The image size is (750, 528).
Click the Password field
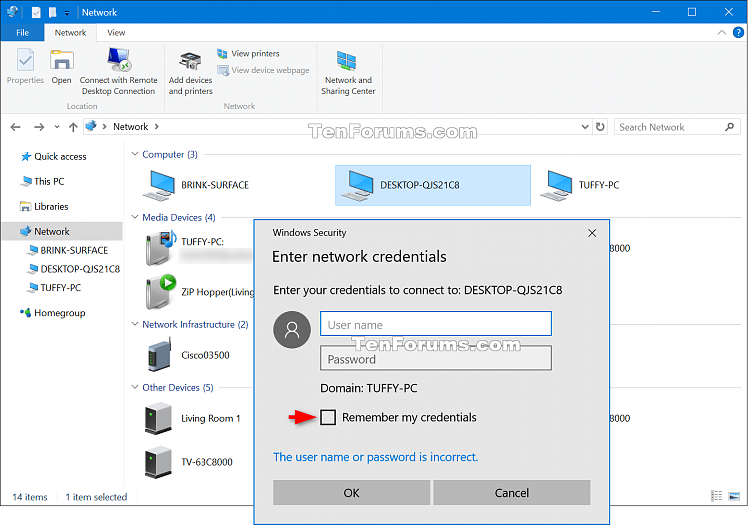coord(435,359)
